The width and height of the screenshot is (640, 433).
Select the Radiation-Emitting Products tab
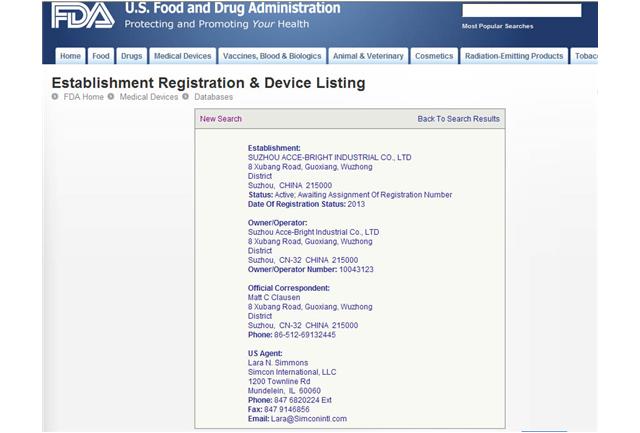[514, 56]
